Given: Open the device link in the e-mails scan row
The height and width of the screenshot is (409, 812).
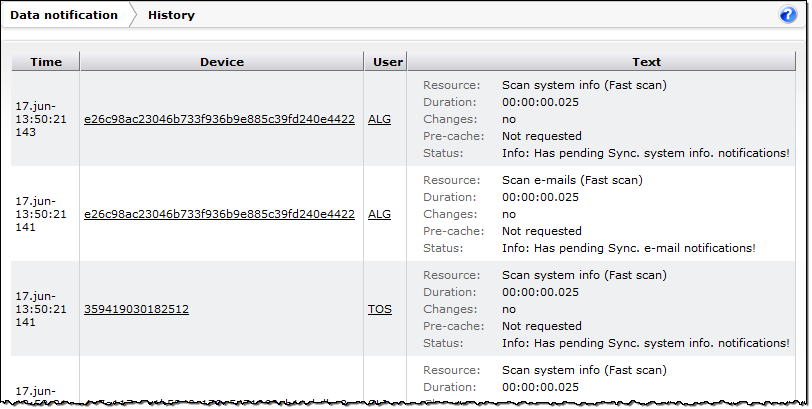Looking at the screenshot, I should [219, 214].
